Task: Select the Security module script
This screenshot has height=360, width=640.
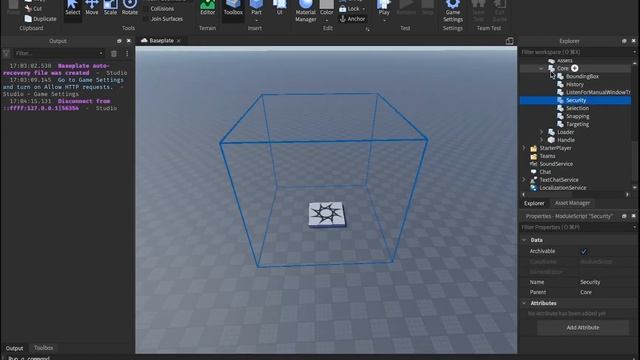Action: pos(575,100)
